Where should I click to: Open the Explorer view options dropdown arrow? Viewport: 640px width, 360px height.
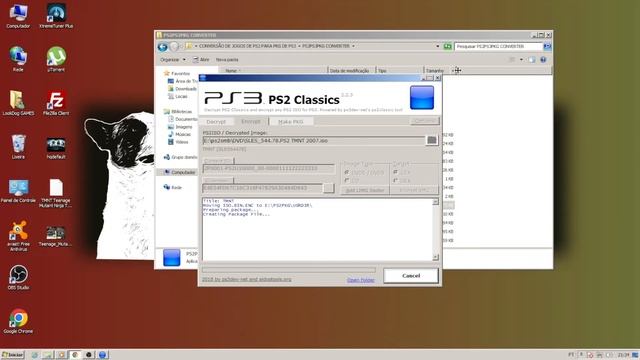click(521, 60)
